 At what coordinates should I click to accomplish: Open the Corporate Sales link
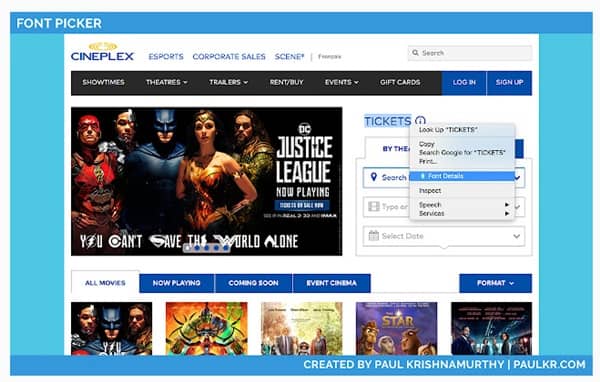click(x=229, y=57)
